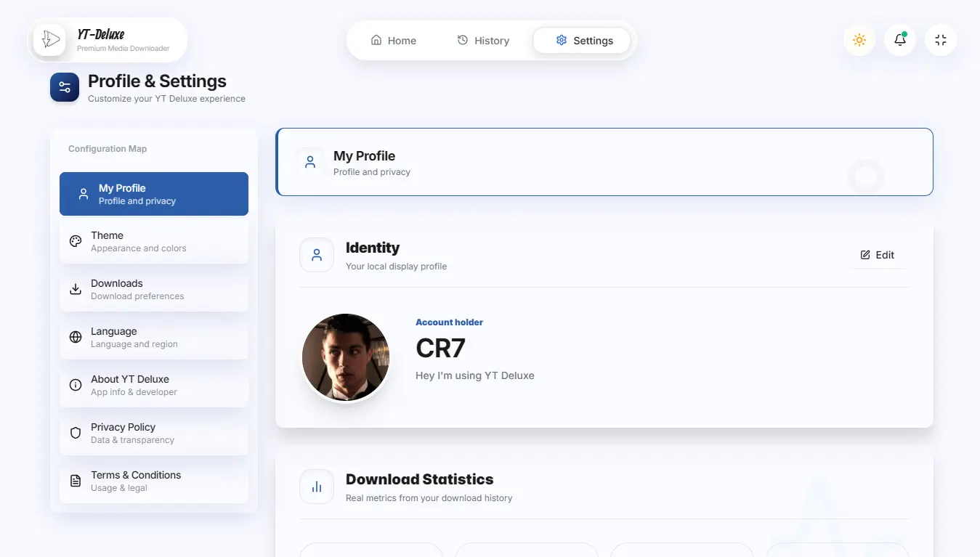This screenshot has width=980, height=557.
Task: Select My Profile in the Configuration Map
Action: (154, 194)
